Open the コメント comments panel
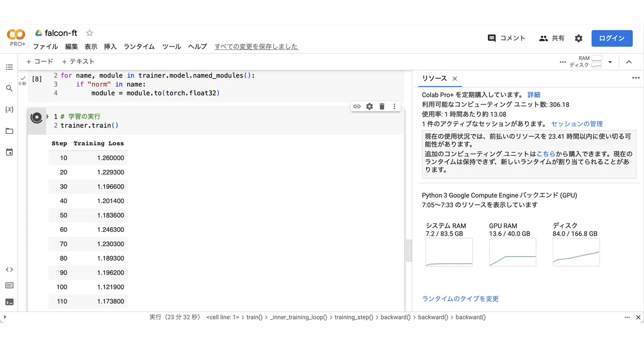 507,38
